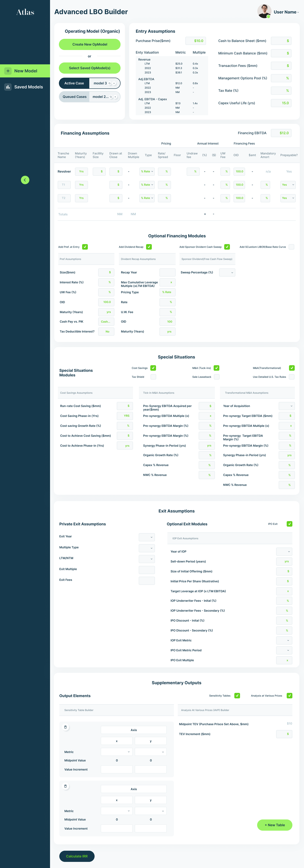Remove the queued model 2 case

coord(115,97)
